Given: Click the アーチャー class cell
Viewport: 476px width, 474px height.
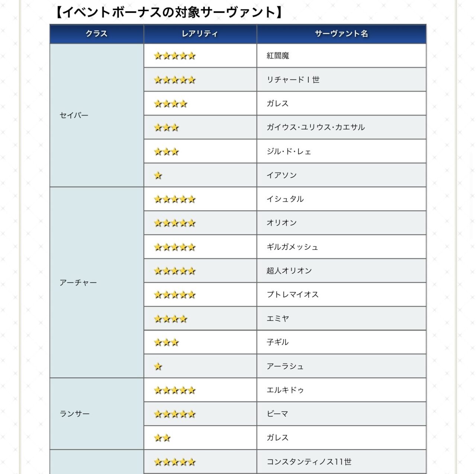Looking at the screenshot, I should pos(78,283).
